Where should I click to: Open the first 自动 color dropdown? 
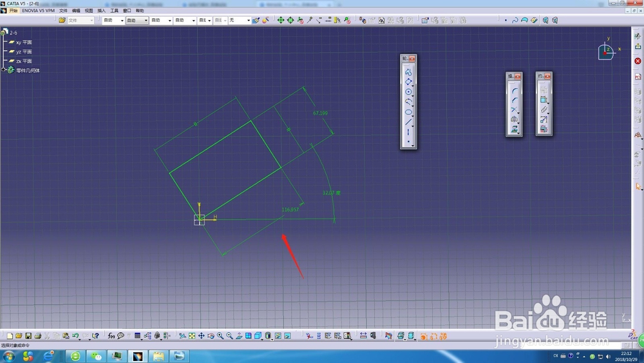(x=113, y=20)
